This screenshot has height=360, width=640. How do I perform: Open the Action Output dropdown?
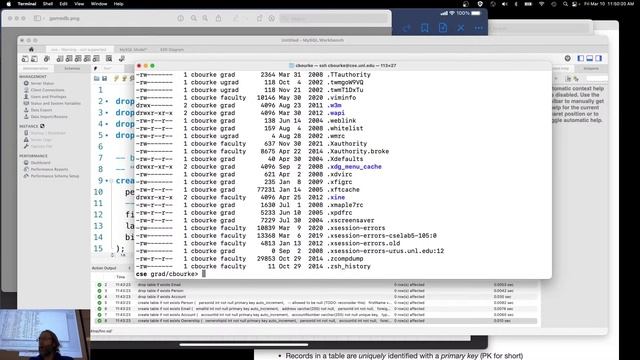129,268
